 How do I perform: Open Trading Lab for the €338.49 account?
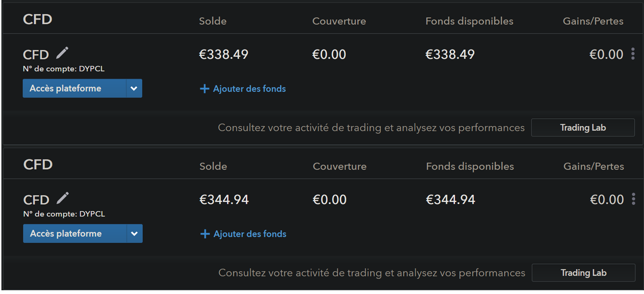point(583,128)
